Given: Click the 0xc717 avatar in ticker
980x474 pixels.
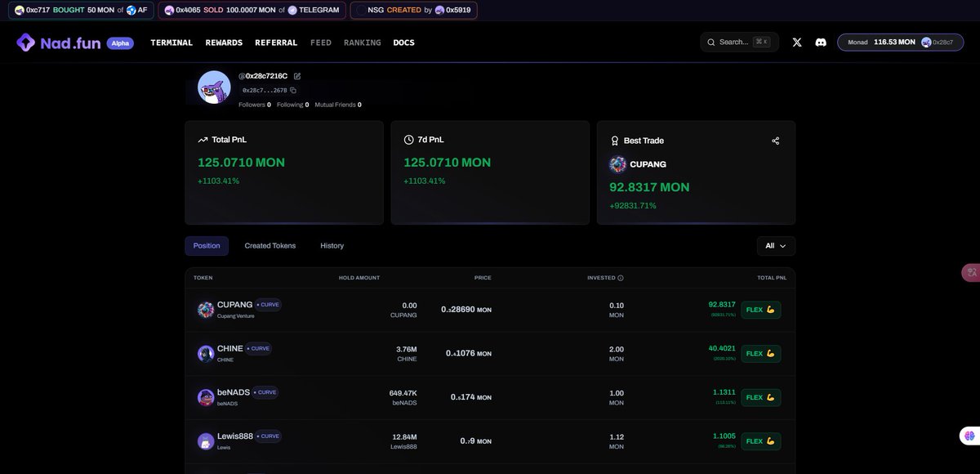Looking at the screenshot, I should tap(20, 11).
